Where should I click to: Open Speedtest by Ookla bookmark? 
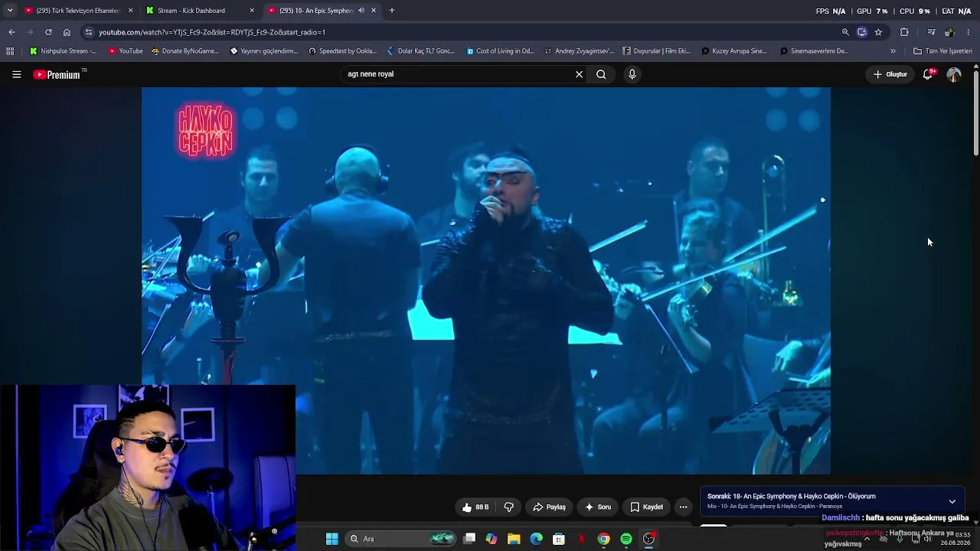click(342, 51)
